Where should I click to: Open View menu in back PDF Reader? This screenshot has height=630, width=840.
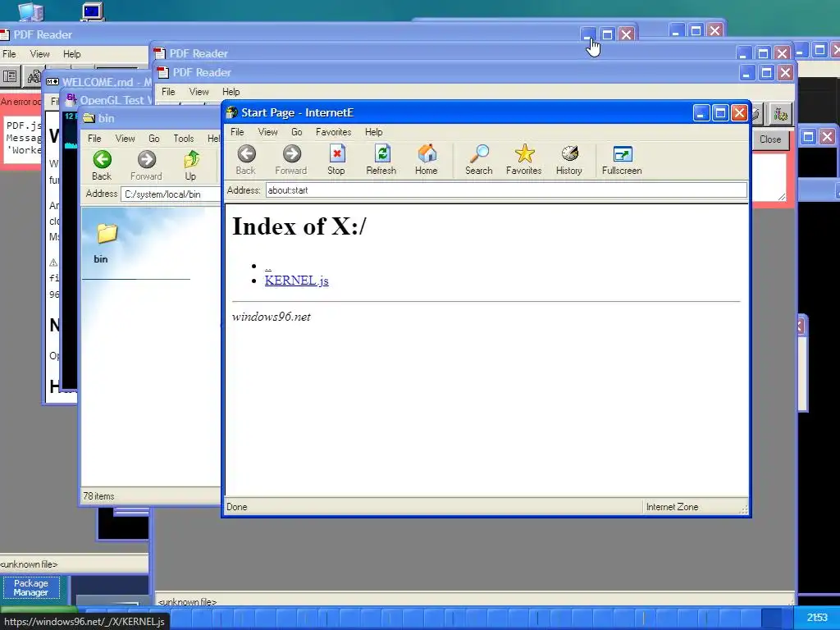coord(39,54)
